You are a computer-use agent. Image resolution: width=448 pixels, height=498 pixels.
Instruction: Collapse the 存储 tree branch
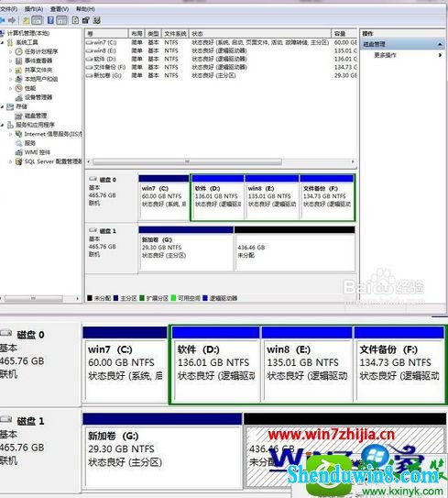[x=3, y=106]
